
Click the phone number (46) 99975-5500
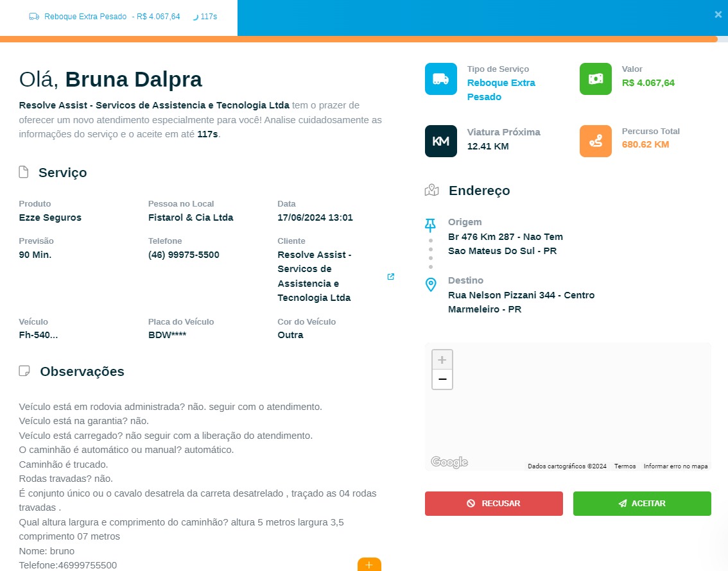[x=184, y=255]
